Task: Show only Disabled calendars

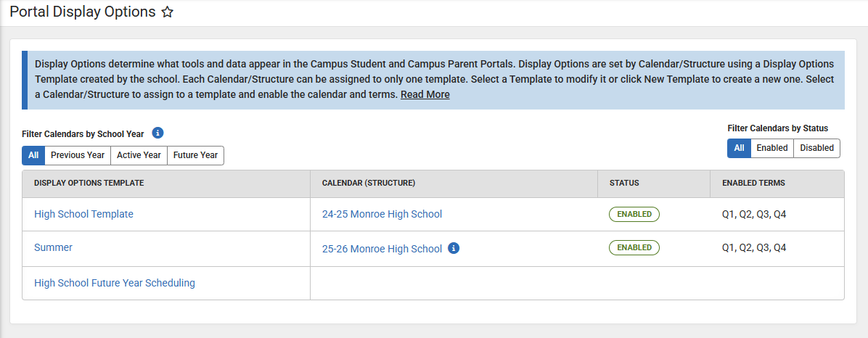Action: [816, 148]
